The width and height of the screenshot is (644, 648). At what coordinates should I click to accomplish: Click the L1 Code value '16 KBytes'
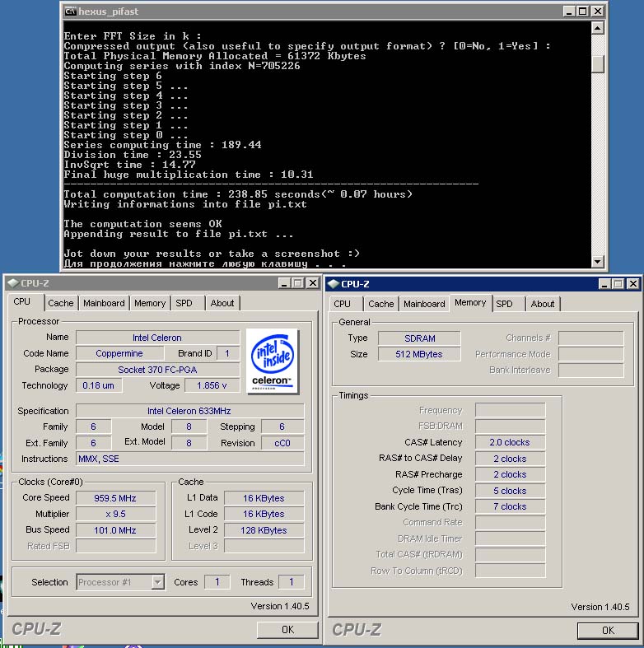click(264, 514)
